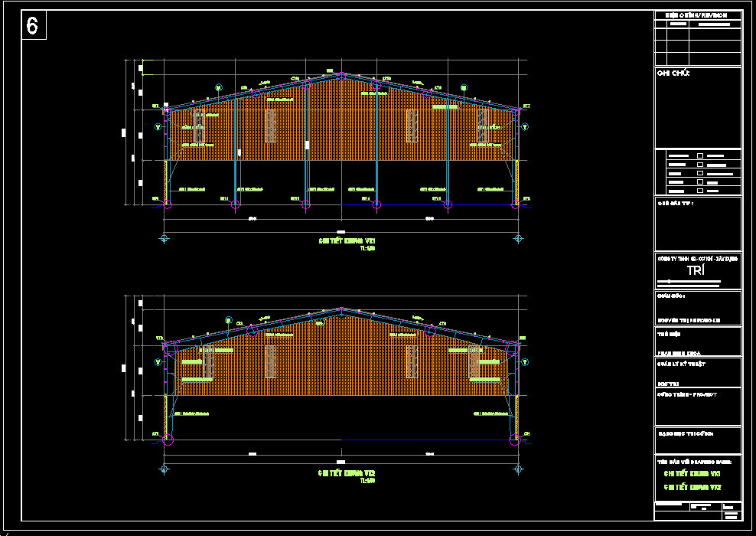The width and height of the screenshot is (756, 536).
Task: Select right column base circle of lower frame
Action: click(515, 440)
